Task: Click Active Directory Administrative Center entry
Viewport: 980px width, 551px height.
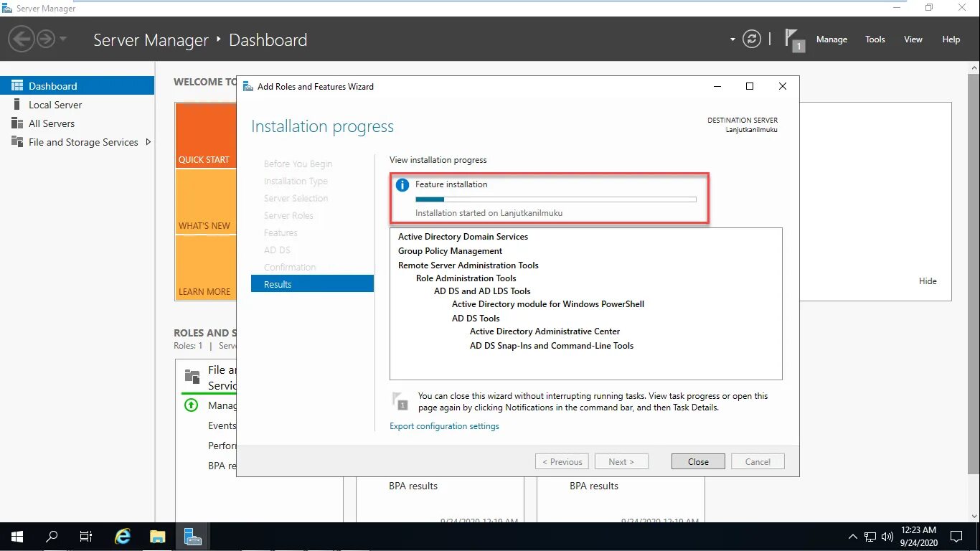Action: coord(545,331)
